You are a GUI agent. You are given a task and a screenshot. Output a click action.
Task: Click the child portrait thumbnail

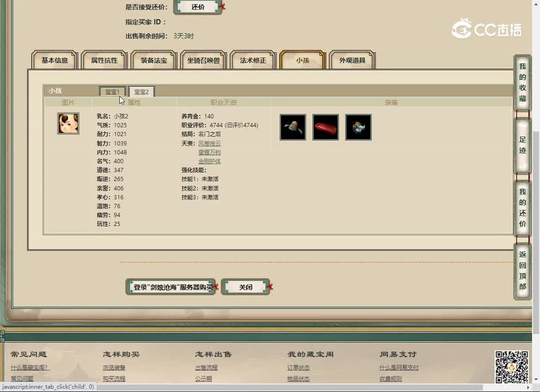tap(68, 124)
